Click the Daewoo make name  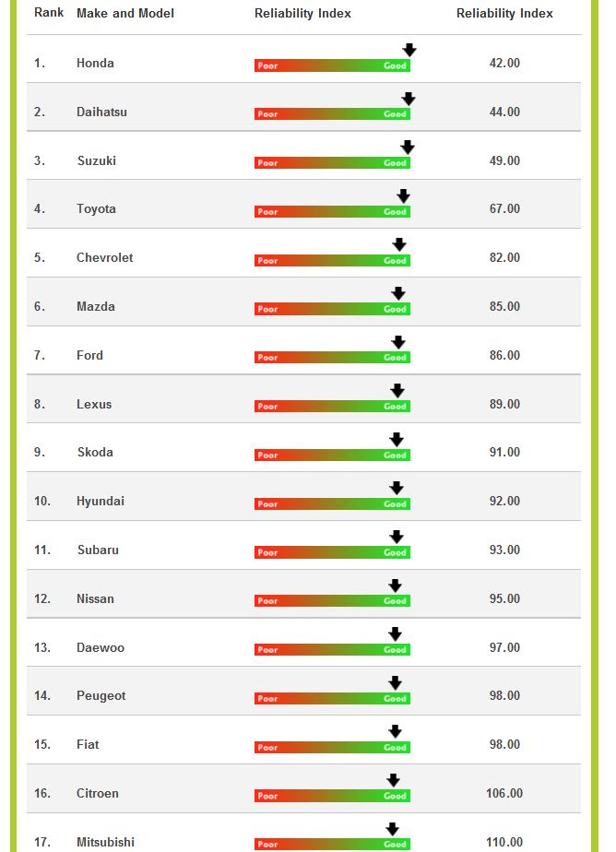coord(101,647)
